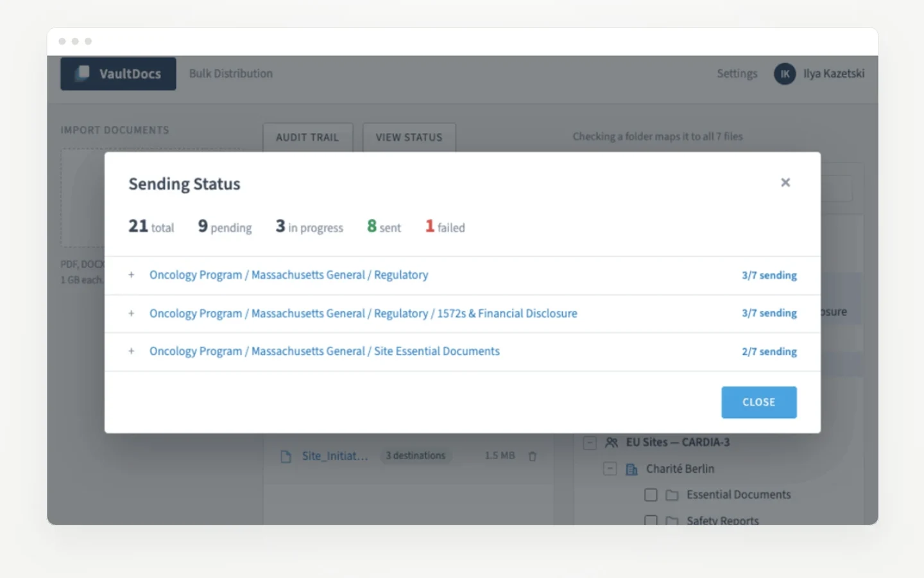Open Oncology Program / Massachusetts General / Regulatory link

[x=289, y=275]
